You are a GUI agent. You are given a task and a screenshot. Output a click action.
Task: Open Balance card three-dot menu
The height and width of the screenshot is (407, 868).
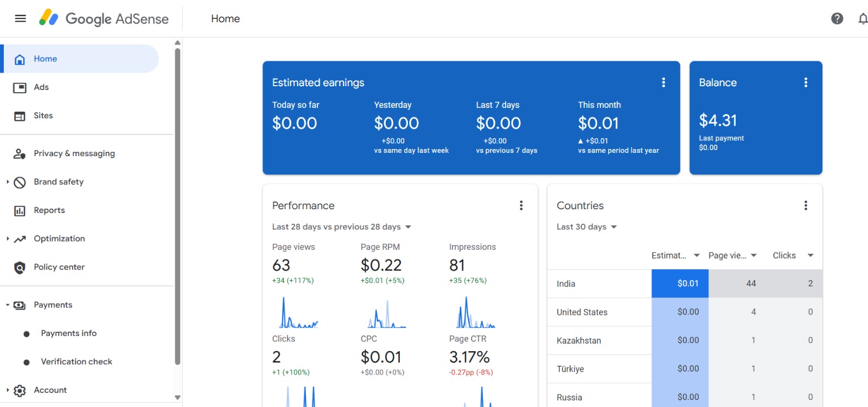coord(806,82)
